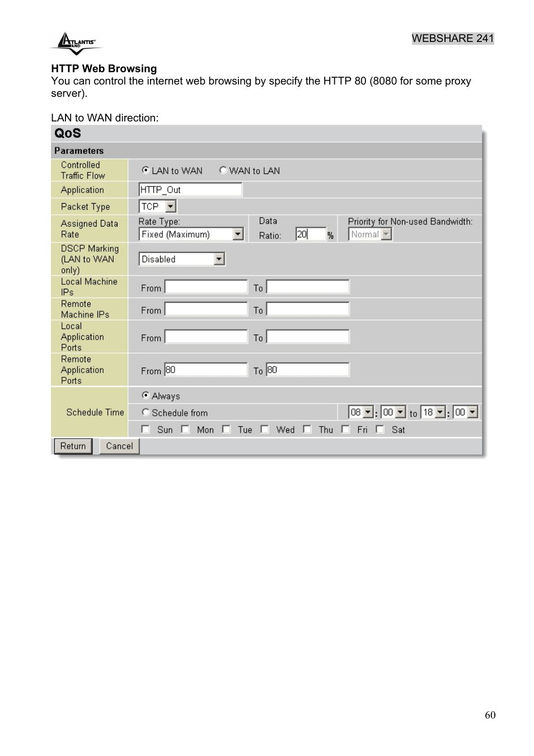Tick the Fri checkbox
The width and height of the screenshot is (534, 756).
[x=345, y=429]
